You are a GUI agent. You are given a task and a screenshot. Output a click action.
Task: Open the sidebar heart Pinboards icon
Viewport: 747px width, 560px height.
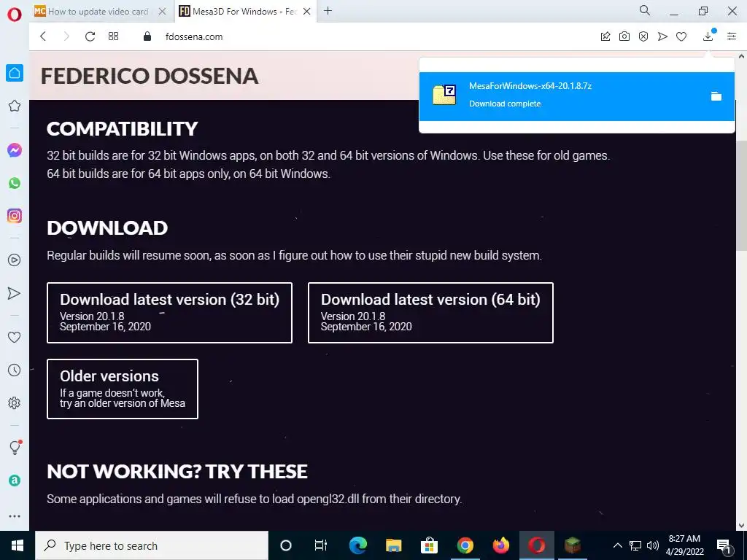(x=15, y=337)
